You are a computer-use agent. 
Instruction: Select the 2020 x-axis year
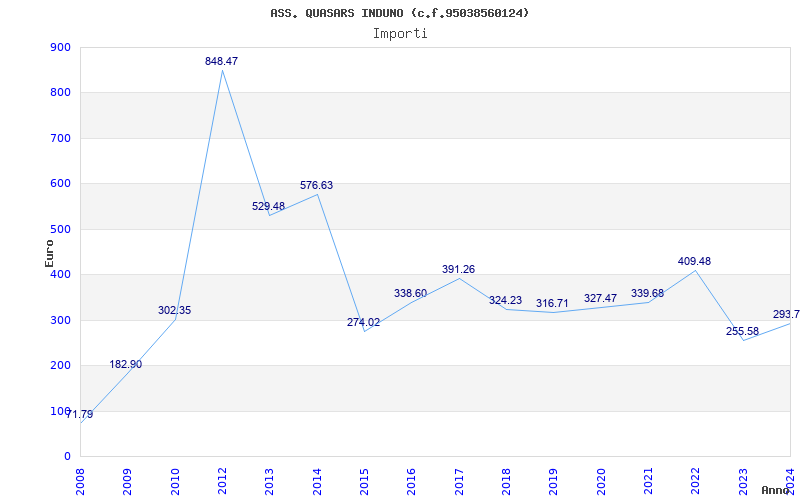coord(601,481)
